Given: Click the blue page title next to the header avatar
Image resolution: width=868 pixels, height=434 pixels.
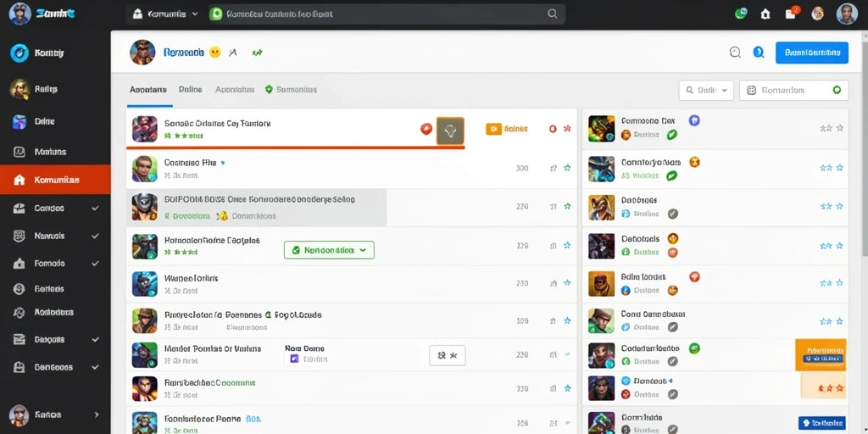Looking at the screenshot, I should pyautogui.click(x=184, y=53).
